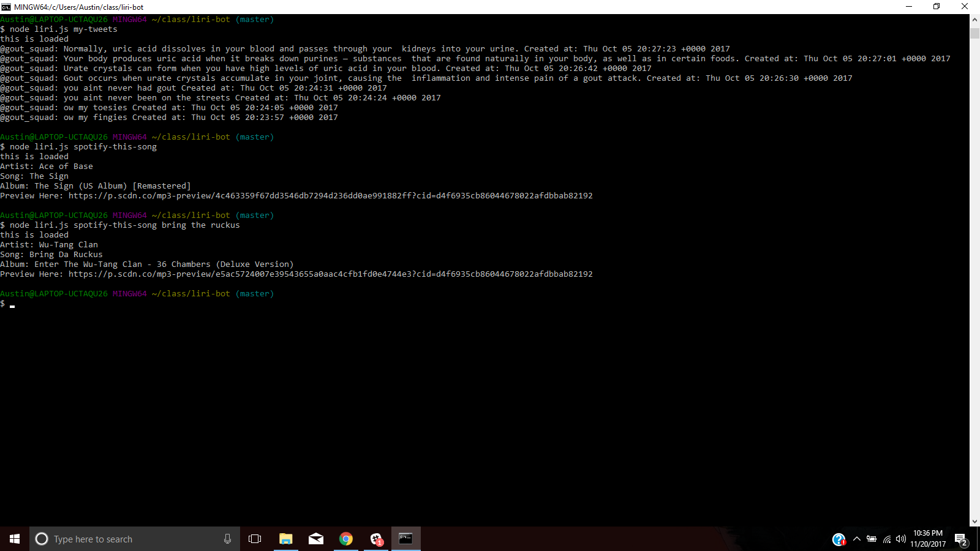Open Task View next to the search bar
This screenshot has width=980, height=551.
pyautogui.click(x=255, y=539)
